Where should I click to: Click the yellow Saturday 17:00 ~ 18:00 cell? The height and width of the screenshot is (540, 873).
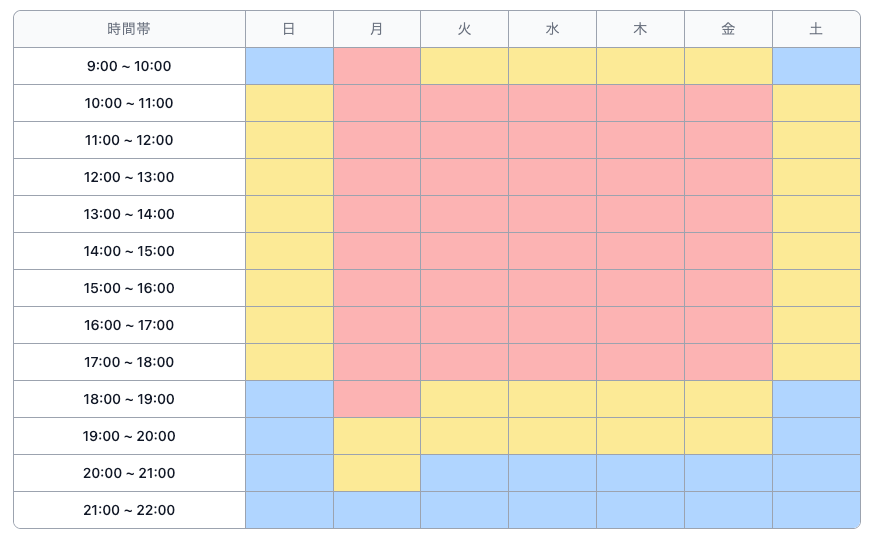click(816, 362)
